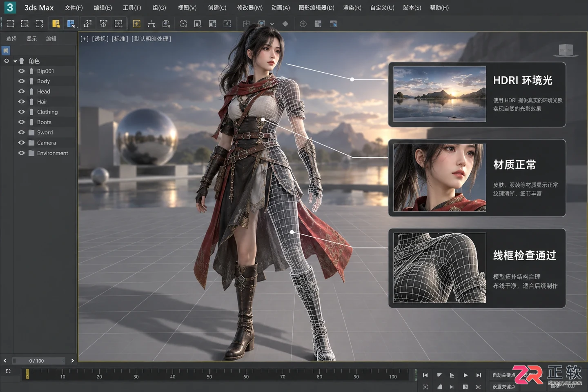Image resolution: width=588 pixels, height=392 pixels.
Task: Click the 设置关键点 button
Action: 503,387
